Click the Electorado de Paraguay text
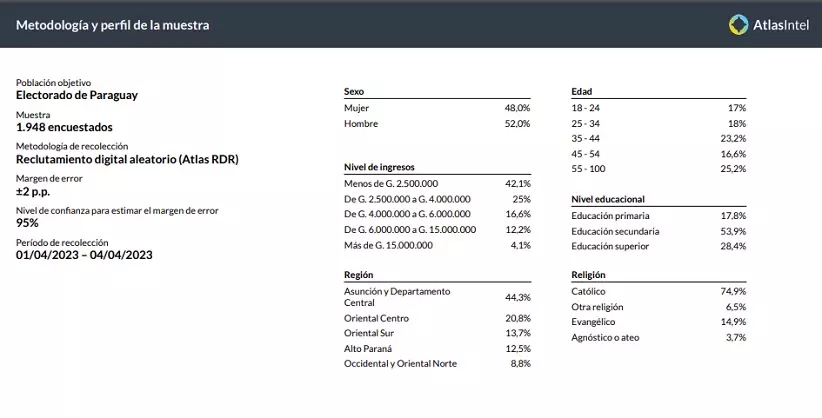Screen dimensions: 822x418 (x=77, y=95)
